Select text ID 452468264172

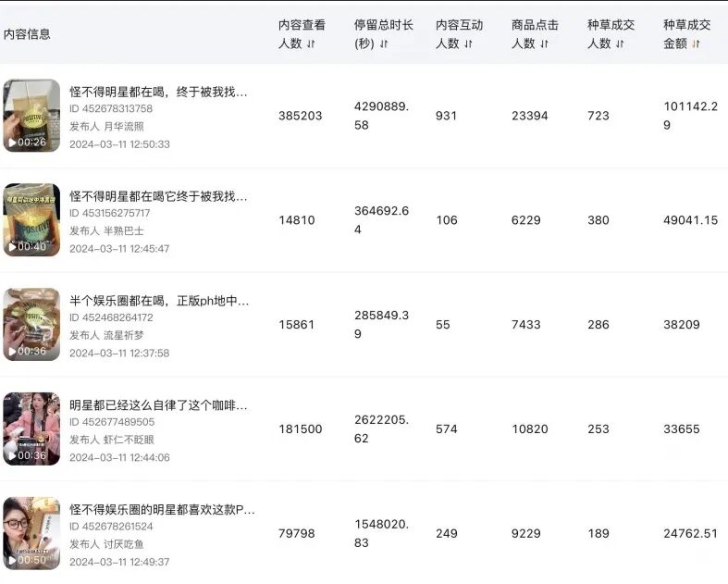(111, 317)
